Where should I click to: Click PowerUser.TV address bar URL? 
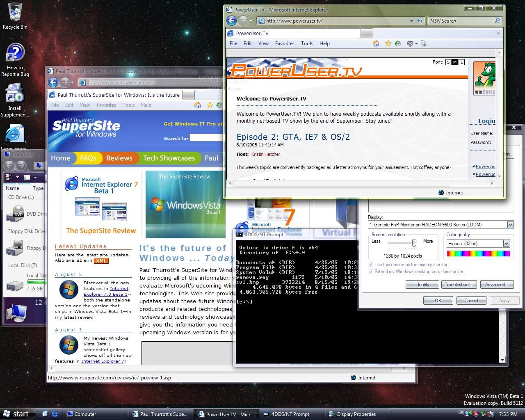(x=294, y=21)
